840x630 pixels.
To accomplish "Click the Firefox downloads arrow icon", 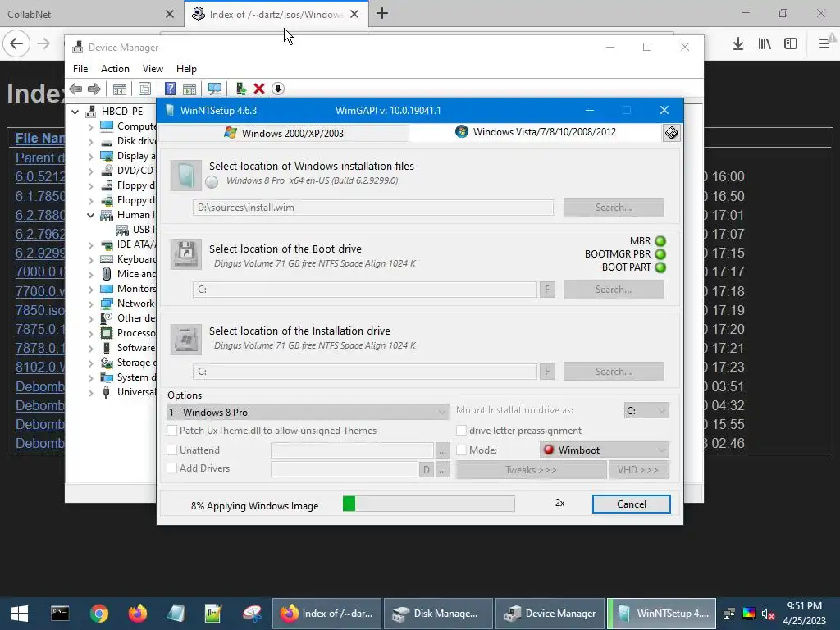I will pyautogui.click(x=738, y=44).
